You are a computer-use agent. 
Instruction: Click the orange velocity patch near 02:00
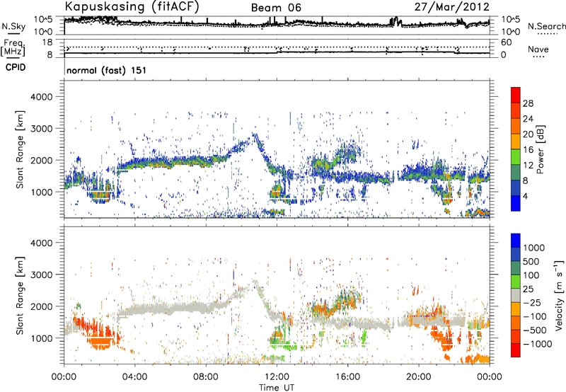point(99,341)
